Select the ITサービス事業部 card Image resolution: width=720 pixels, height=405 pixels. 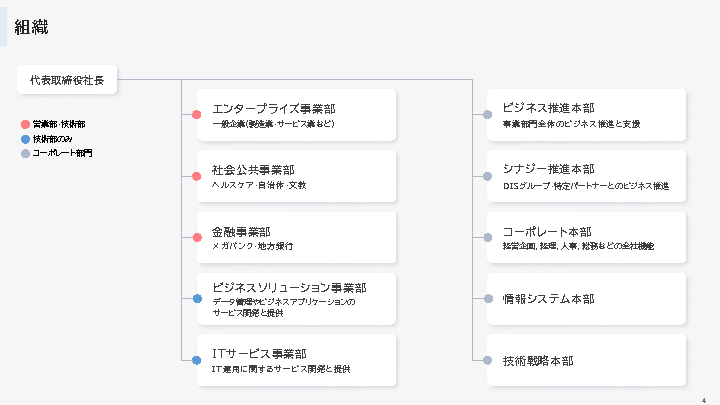coord(296,359)
